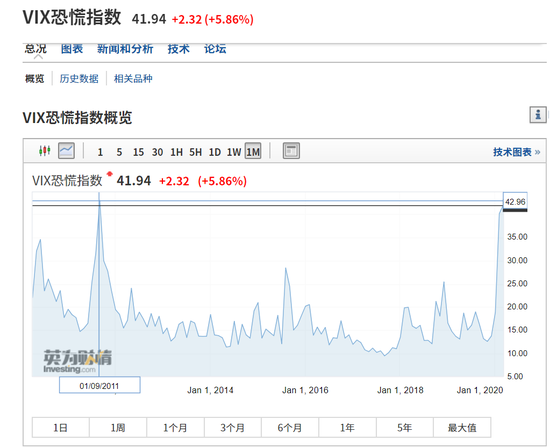Open the 历史数据 link
This screenshot has width=550, height=448.
(x=79, y=78)
